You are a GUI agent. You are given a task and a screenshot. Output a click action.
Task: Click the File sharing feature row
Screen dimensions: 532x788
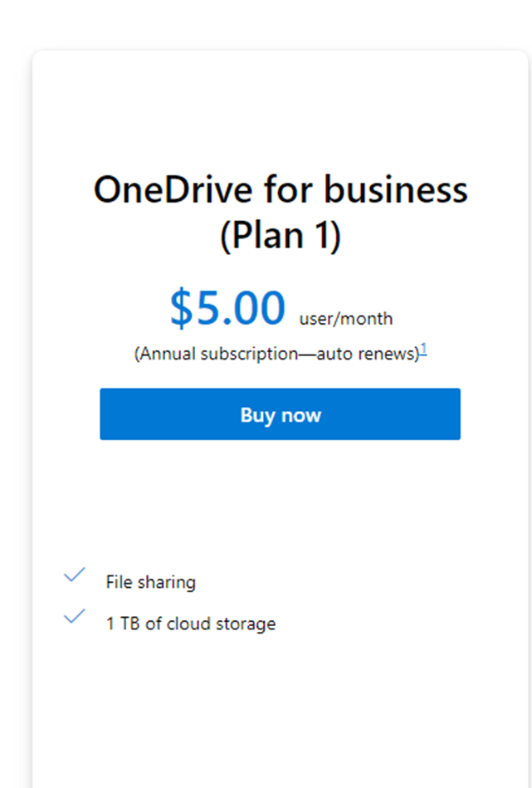tap(149, 581)
